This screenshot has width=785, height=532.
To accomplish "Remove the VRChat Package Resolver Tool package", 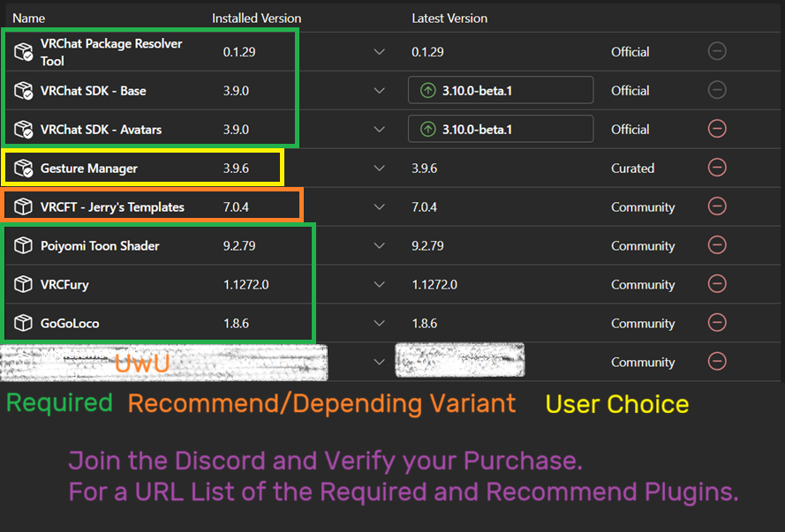I will pyautogui.click(x=717, y=51).
